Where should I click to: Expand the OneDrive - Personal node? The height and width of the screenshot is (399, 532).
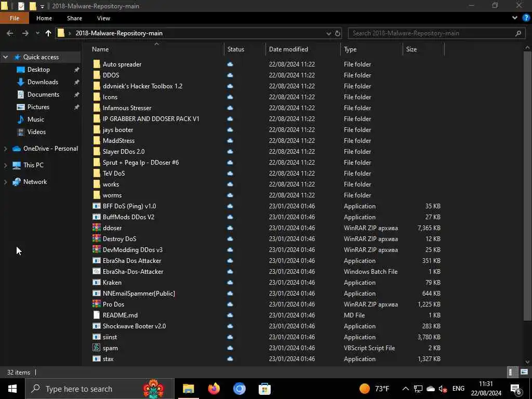click(5, 149)
